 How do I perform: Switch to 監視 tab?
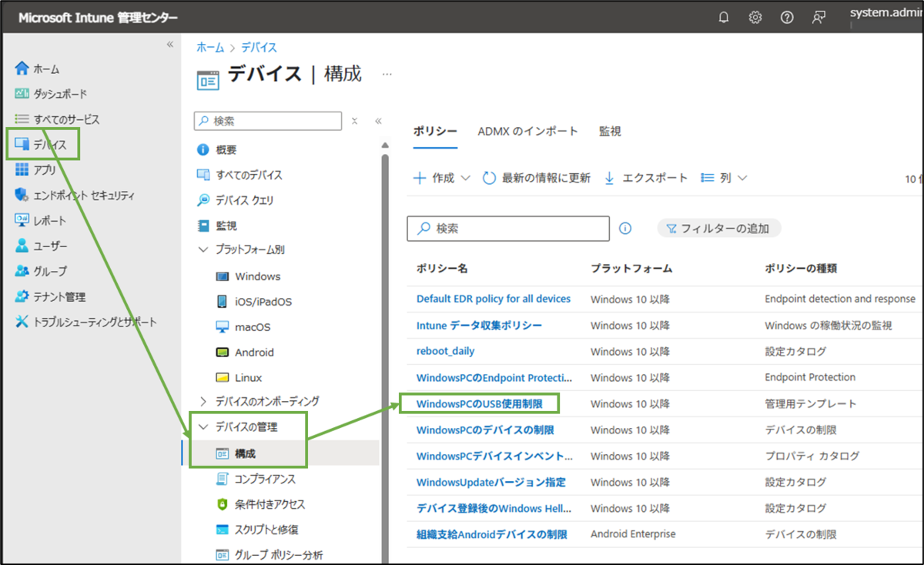610,132
